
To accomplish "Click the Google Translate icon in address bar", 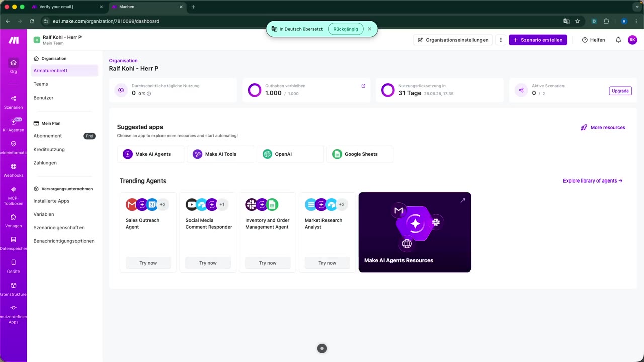I will pyautogui.click(x=566, y=21).
